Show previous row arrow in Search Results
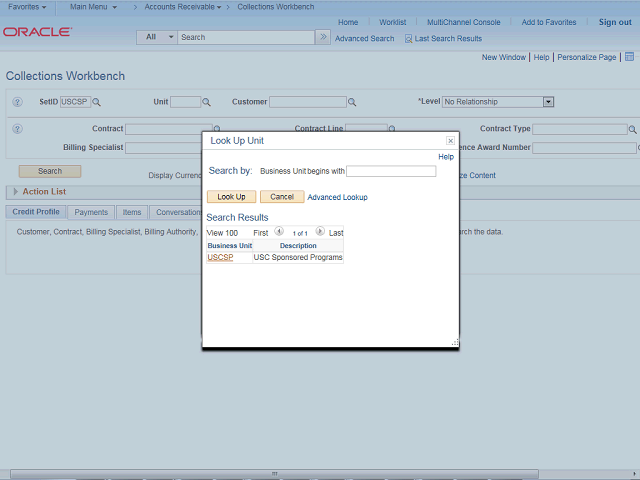 [279, 231]
